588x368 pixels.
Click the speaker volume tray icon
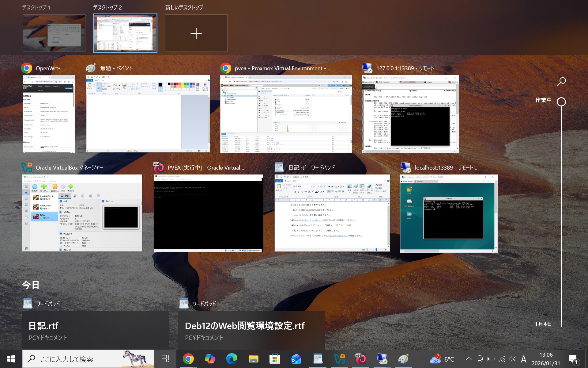(512, 359)
